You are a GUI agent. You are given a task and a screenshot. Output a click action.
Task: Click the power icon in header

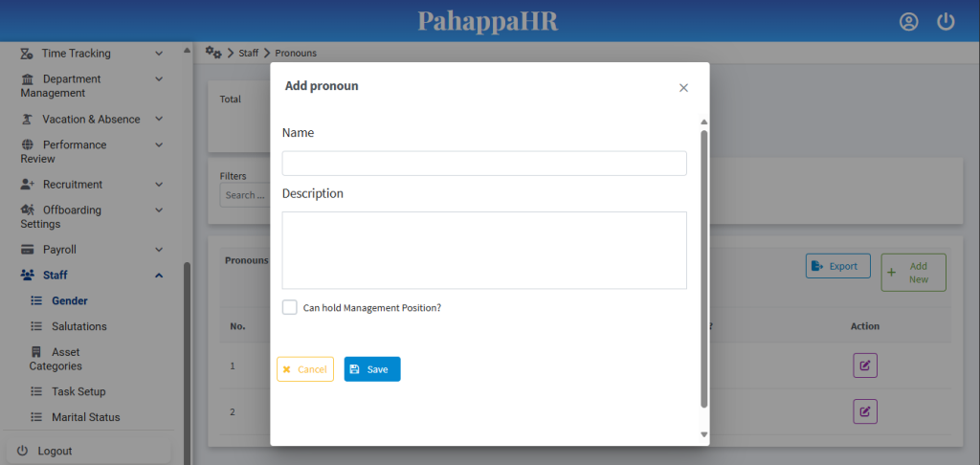click(946, 22)
